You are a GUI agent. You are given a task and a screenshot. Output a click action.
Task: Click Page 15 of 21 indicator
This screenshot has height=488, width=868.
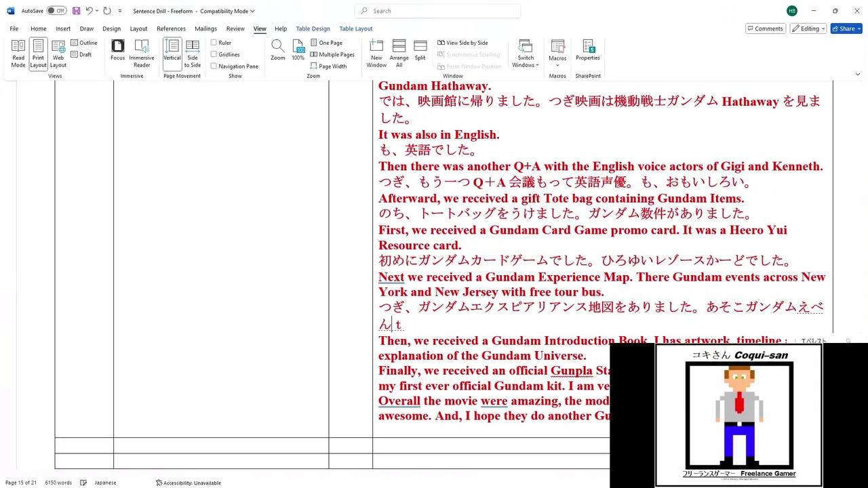(20, 483)
